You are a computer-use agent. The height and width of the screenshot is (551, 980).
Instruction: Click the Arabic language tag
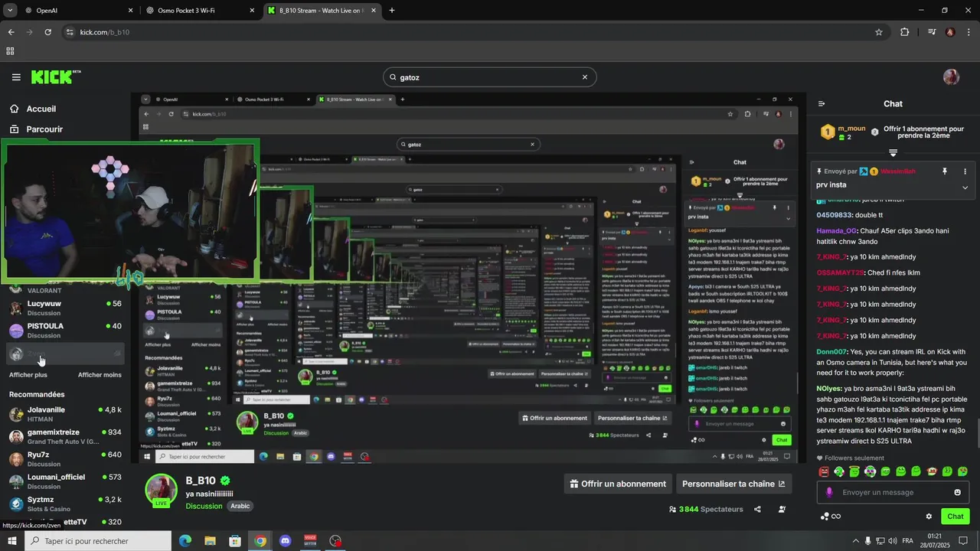(240, 506)
